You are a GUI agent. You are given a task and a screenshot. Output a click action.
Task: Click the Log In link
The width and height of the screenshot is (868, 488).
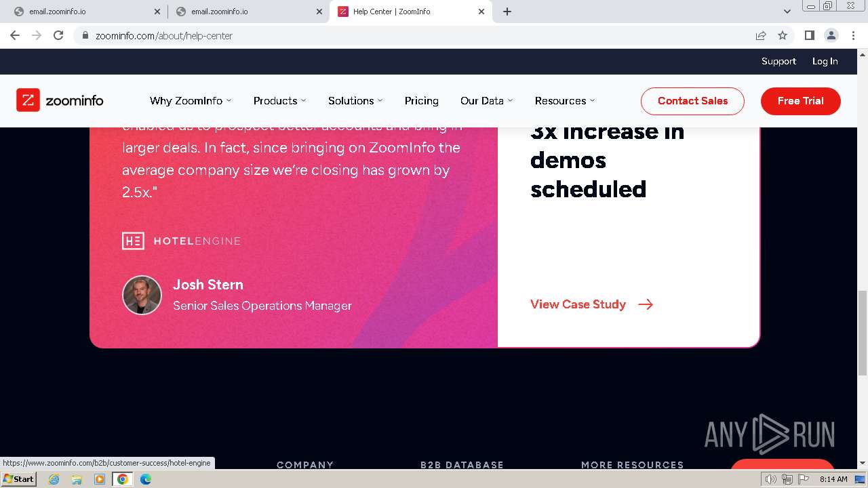(x=825, y=61)
